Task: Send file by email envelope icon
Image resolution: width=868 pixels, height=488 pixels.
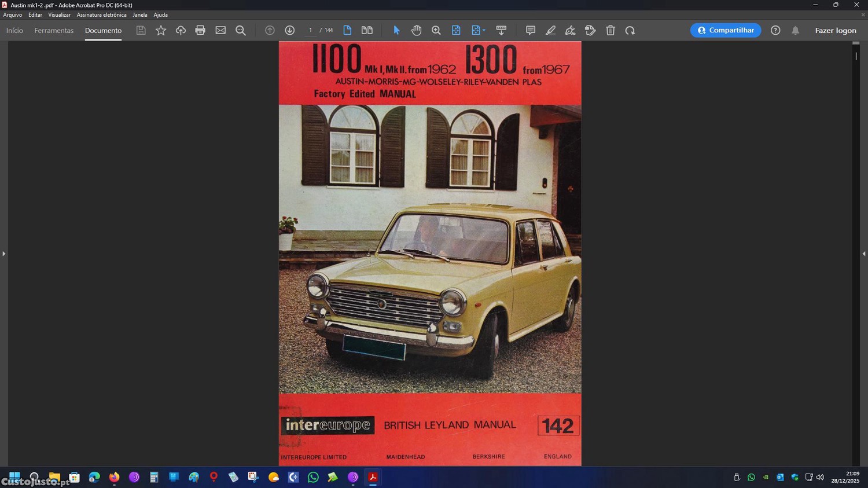Action: (220, 31)
